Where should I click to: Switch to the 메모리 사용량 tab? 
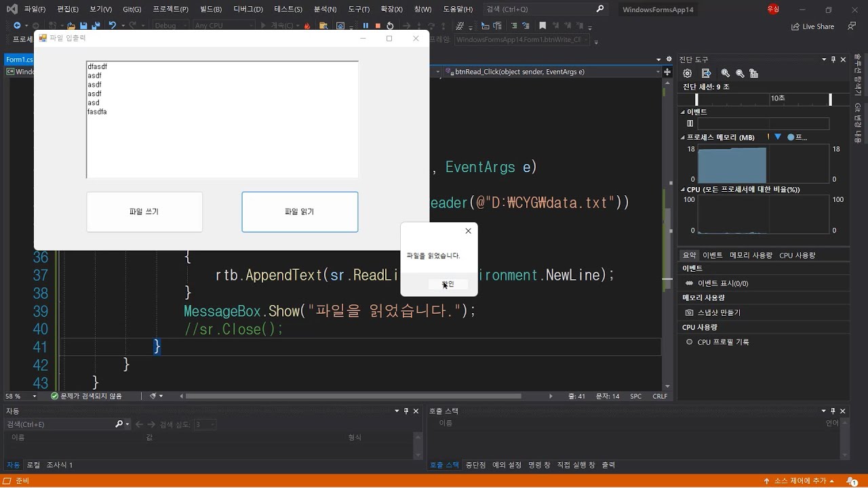pos(751,255)
